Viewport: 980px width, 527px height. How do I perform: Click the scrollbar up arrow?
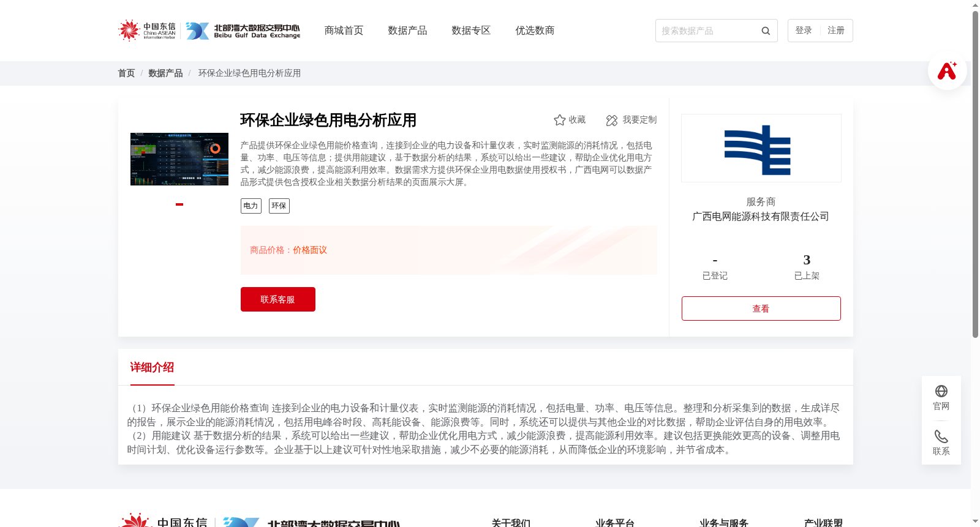click(975, 5)
